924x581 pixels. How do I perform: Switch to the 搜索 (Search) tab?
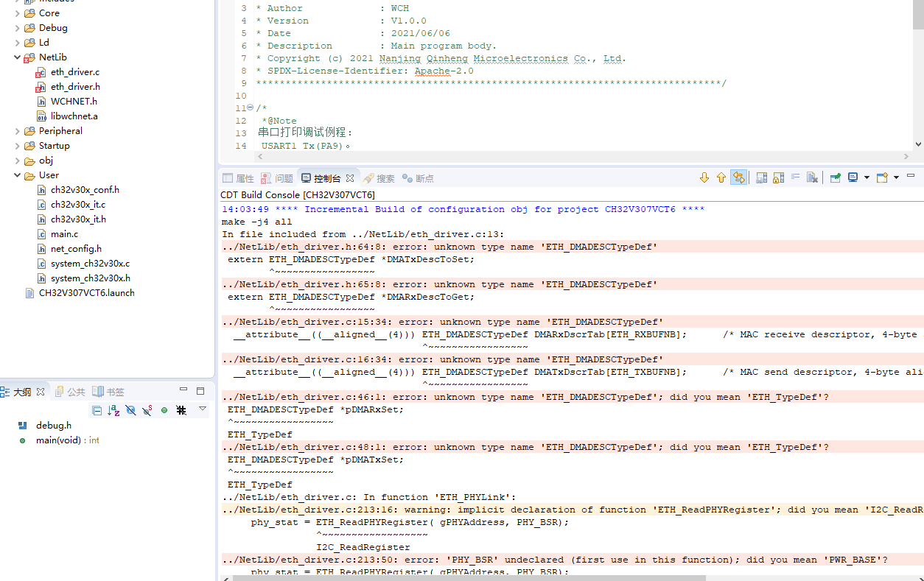(379, 178)
